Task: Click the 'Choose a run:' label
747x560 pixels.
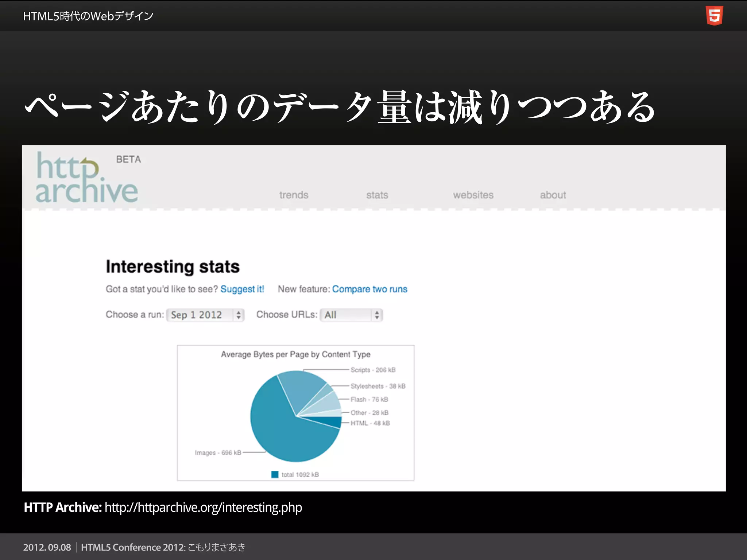Action: 135,315
